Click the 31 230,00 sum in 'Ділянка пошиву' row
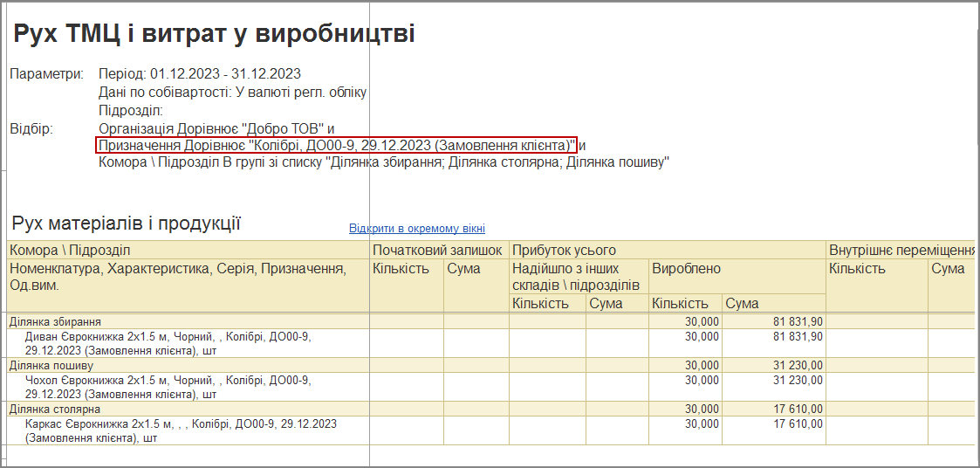This screenshot has height=468, width=980. [x=798, y=365]
